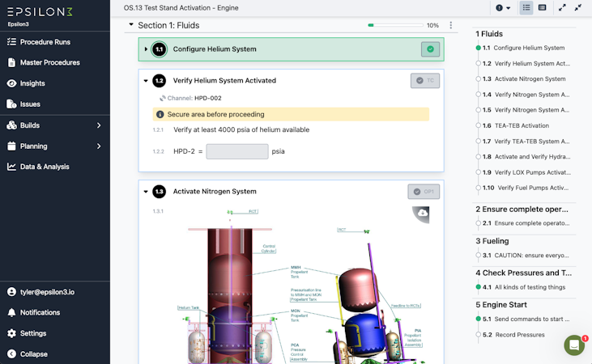
Task: Click the Builds cubes icon
Action: [x=11, y=125]
